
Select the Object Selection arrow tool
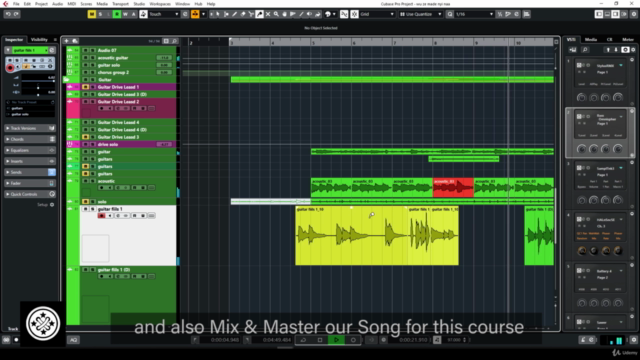tap(218, 14)
